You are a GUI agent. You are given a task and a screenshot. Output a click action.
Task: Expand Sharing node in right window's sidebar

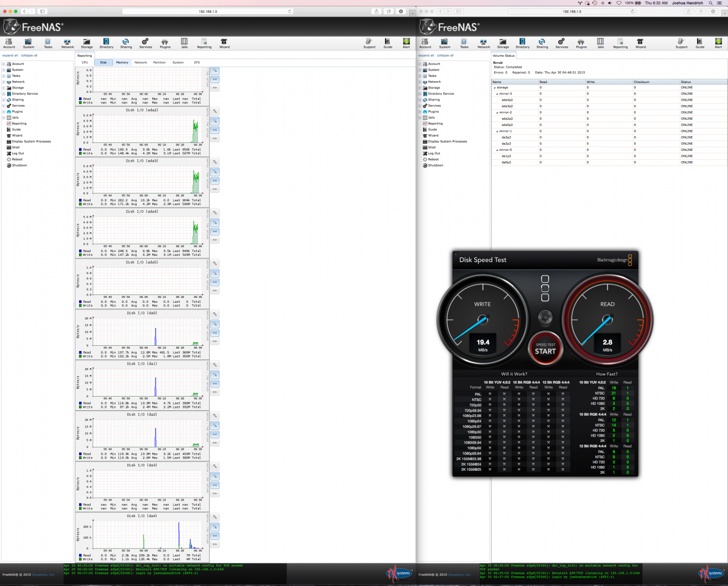pos(420,100)
